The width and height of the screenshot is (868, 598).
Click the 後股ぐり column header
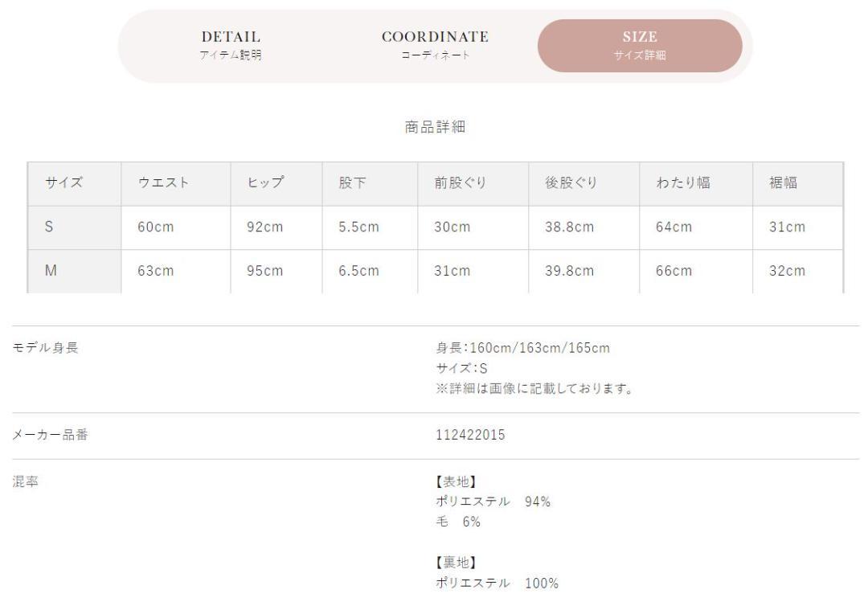571,182
